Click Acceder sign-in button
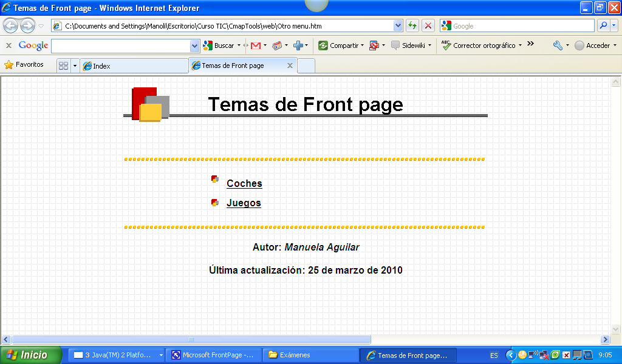 (592, 45)
